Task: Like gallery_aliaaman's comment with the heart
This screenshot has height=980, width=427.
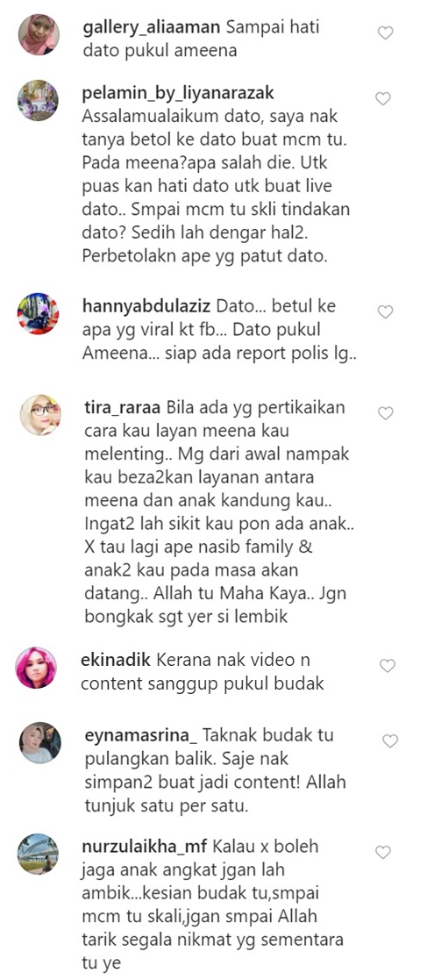Action: coord(385,32)
